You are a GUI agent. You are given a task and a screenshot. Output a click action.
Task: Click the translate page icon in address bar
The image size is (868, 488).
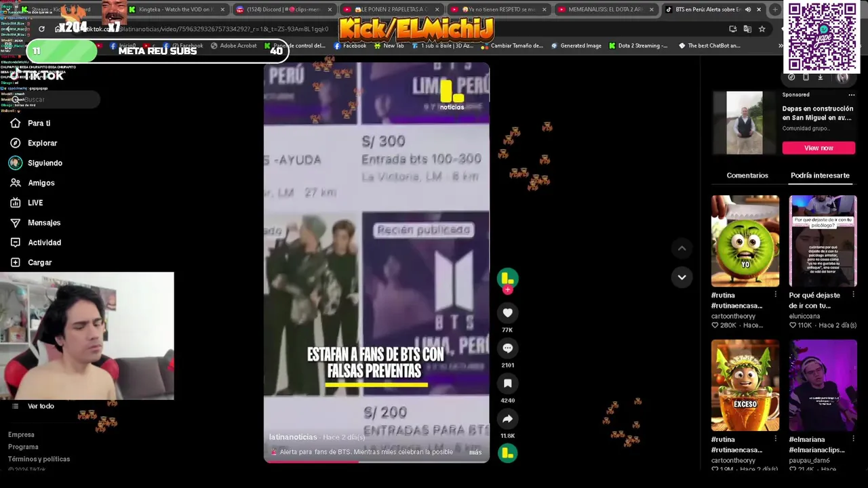(x=747, y=29)
